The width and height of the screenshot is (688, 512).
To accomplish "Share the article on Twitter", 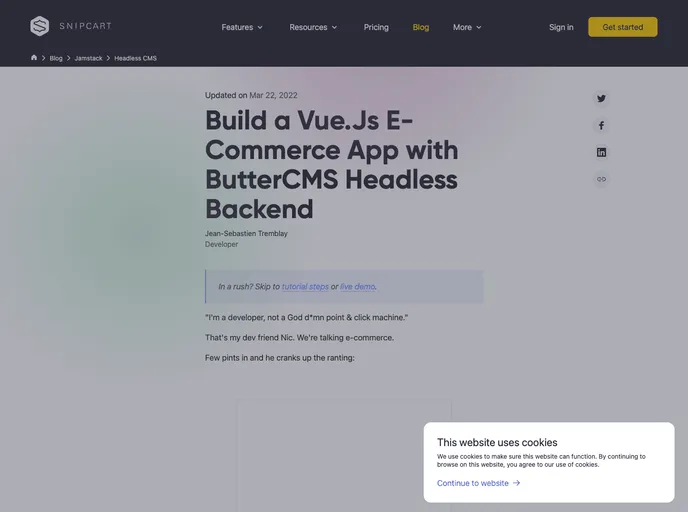I will (x=601, y=98).
